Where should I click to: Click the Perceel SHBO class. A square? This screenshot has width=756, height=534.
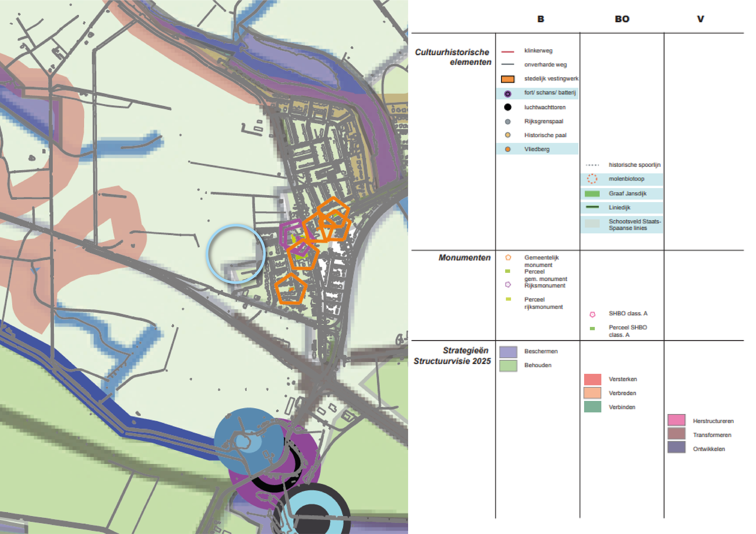tap(592, 328)
